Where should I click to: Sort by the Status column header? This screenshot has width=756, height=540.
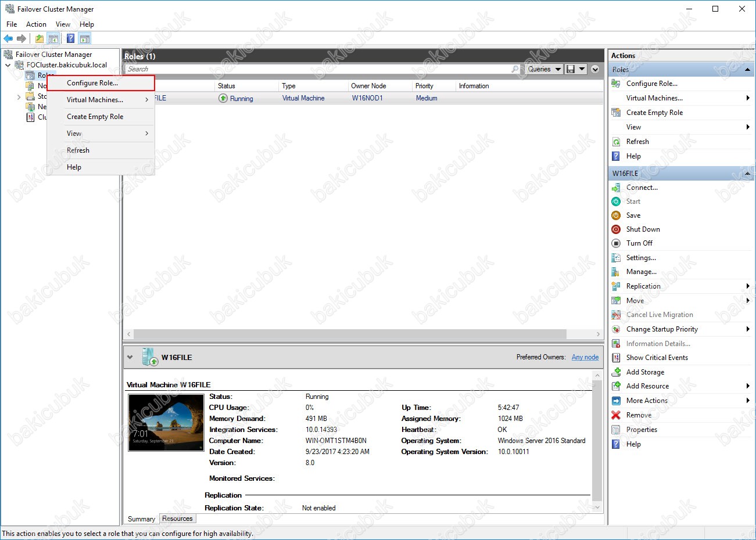point(247,86)
